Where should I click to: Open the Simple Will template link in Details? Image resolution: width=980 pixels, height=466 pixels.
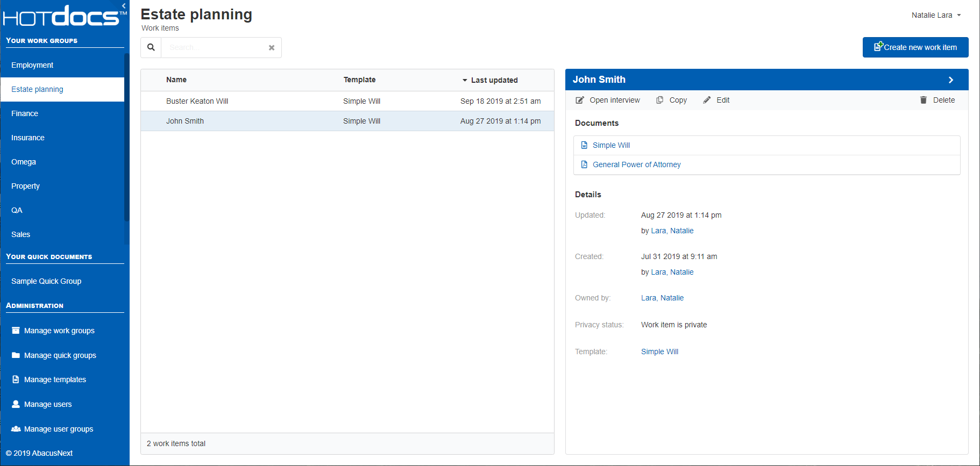point(659,352)
